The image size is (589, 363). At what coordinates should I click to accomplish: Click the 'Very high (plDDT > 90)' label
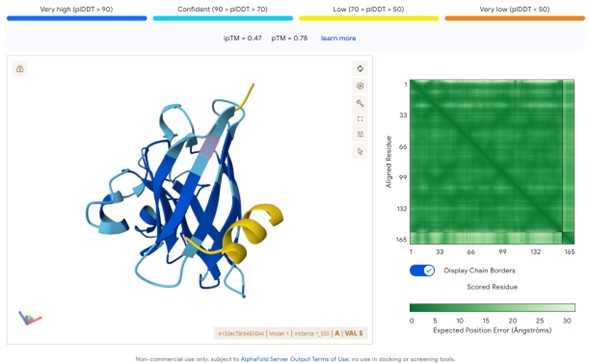click(77, 9)
